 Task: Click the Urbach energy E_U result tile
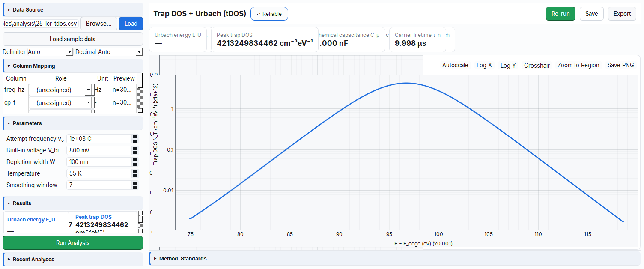pyautogui.click(x=36, y=223)
